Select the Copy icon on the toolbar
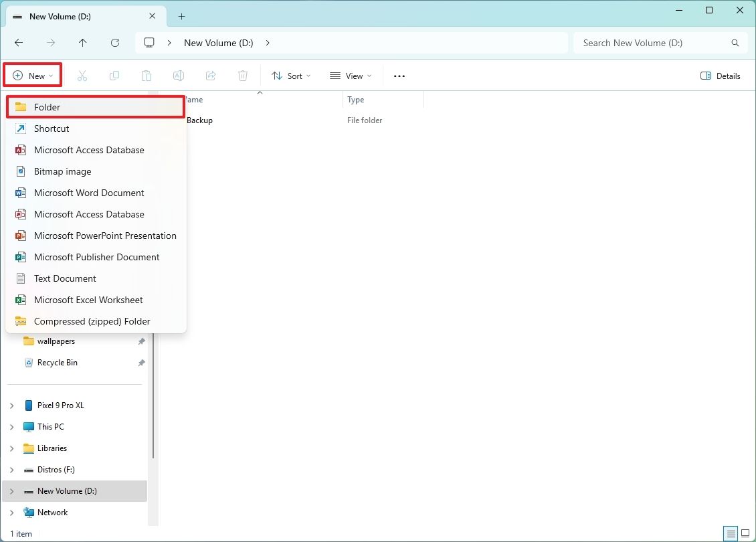This screenshot has width=756, height=542. click(114, 75)
